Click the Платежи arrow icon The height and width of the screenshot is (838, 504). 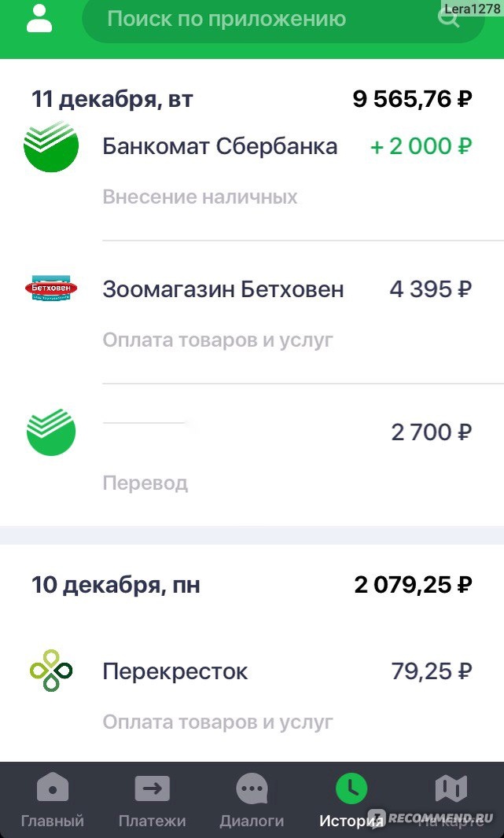point(153,788)
